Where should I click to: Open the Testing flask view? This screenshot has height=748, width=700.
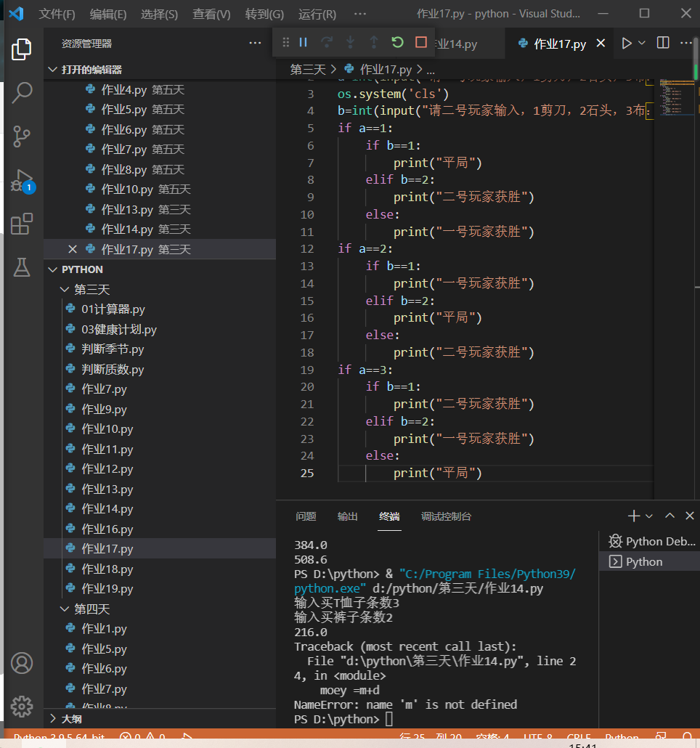(x=22, y=267)
